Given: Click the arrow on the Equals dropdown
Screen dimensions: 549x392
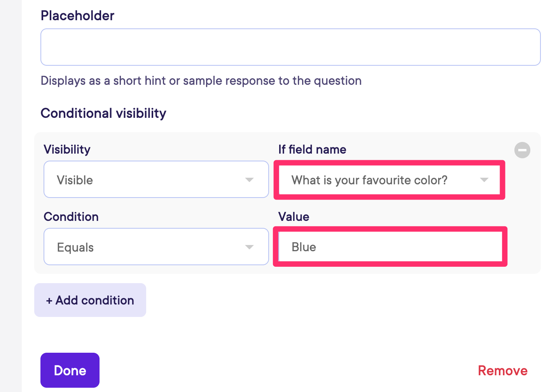Looking at the screenshot, I should pos(249,247).
